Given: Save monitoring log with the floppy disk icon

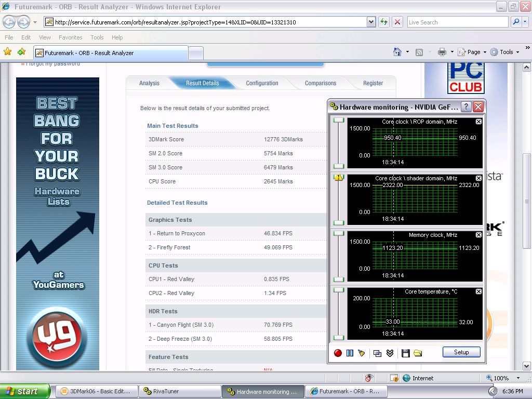Looking at the screenshot, I should [x=405, y=353].
